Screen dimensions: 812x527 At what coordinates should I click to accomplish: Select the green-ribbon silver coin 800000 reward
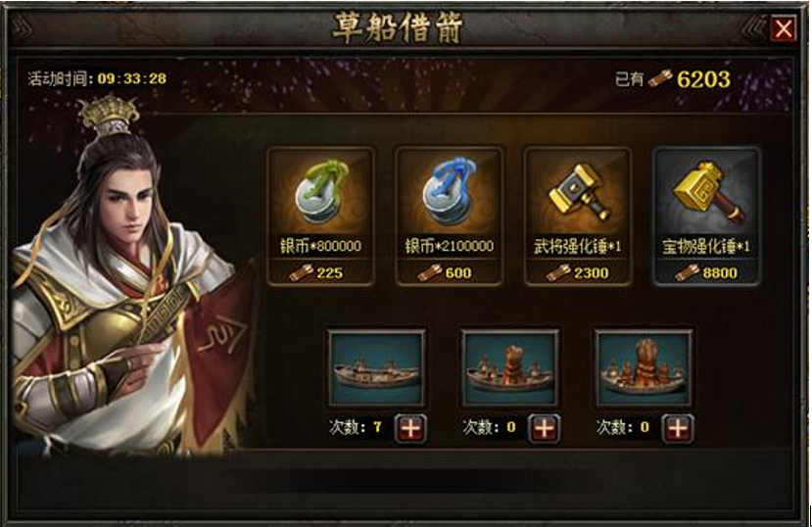[320, 194]
